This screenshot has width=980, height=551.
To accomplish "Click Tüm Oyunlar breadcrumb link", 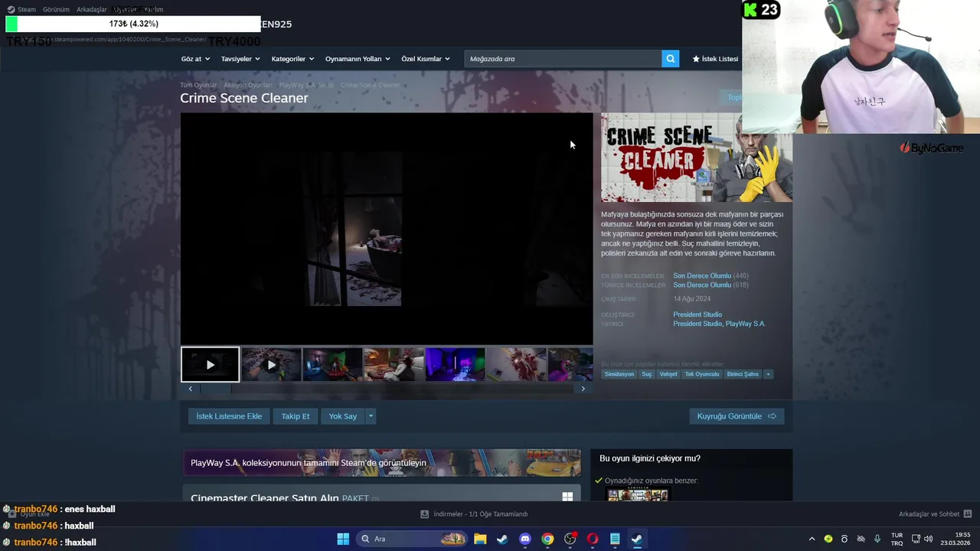I will click(x=198, y=85).
